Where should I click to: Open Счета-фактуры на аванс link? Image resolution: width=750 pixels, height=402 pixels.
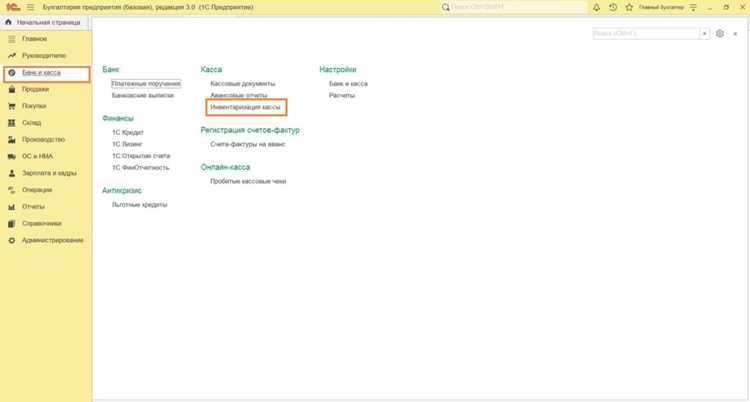point(248,144)
